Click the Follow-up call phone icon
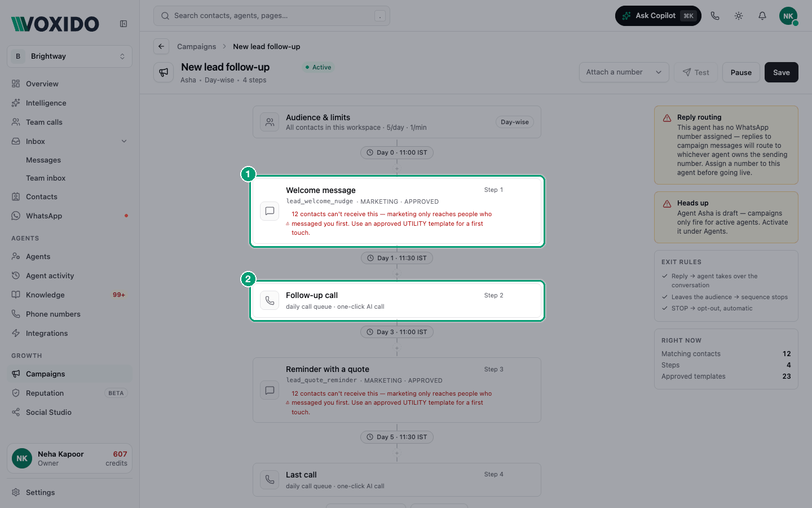The width and height of the screenshot is (812, 508). [270, 300]
